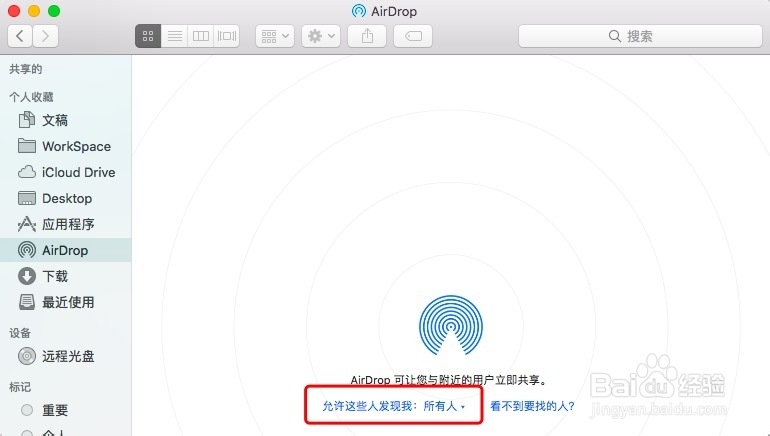Click the 设备 sidebar section header
770x436 pixels.
[x=20, y=333]
